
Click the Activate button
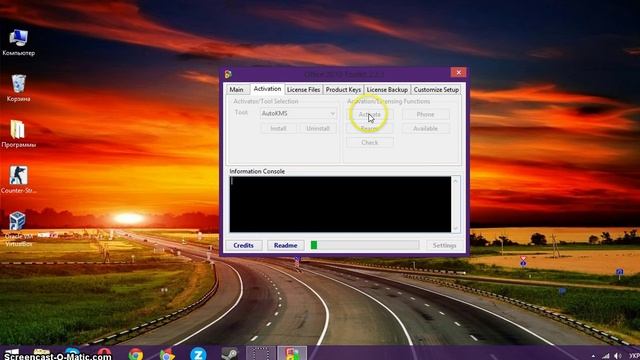tap(370, 114)
